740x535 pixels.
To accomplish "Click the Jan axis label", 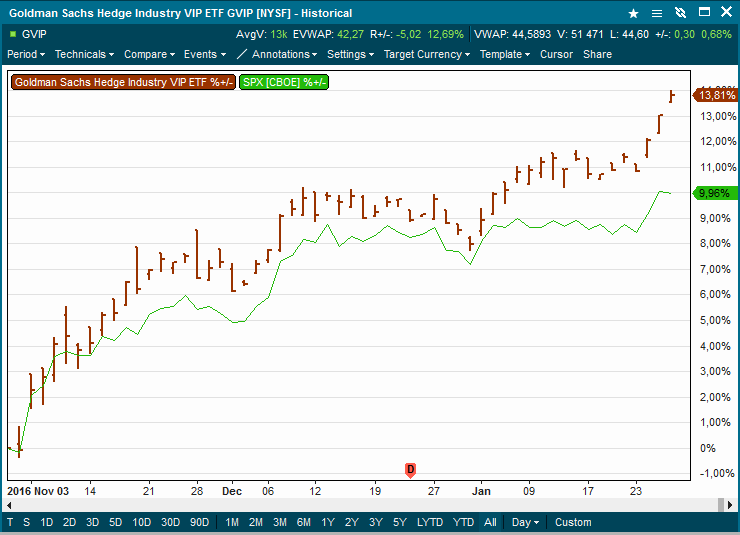I will [x=481, y=491].
